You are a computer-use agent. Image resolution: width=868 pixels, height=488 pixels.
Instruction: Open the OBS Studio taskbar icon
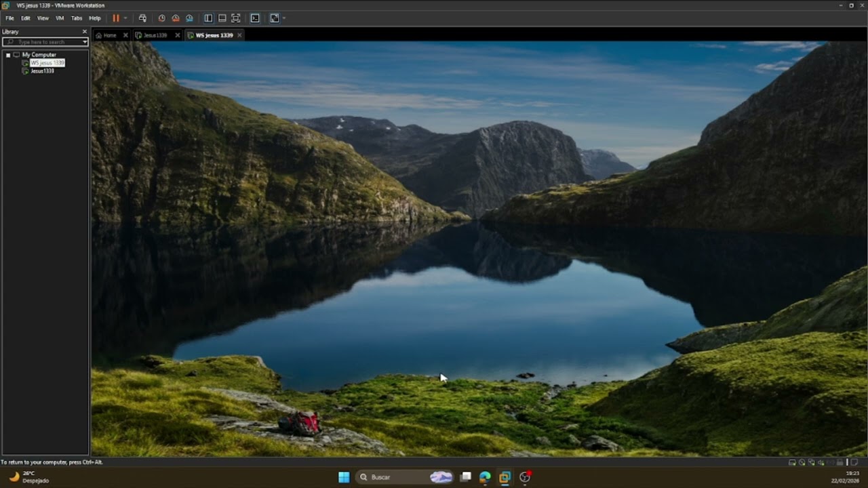(524, 477)
